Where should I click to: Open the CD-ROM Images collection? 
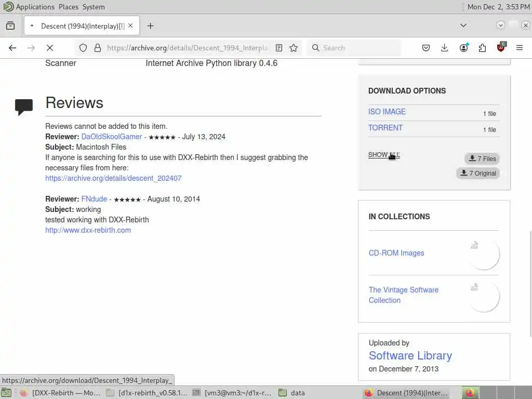point(396,253)
